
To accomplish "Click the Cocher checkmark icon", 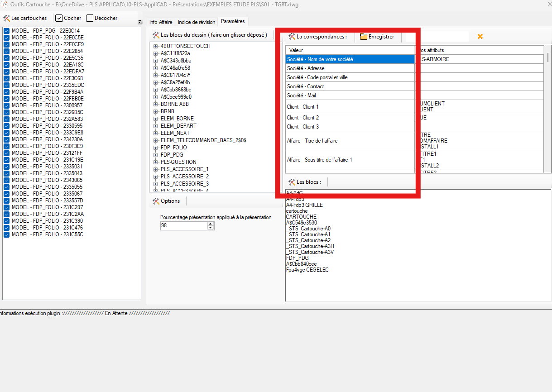I will click(59, 19).
